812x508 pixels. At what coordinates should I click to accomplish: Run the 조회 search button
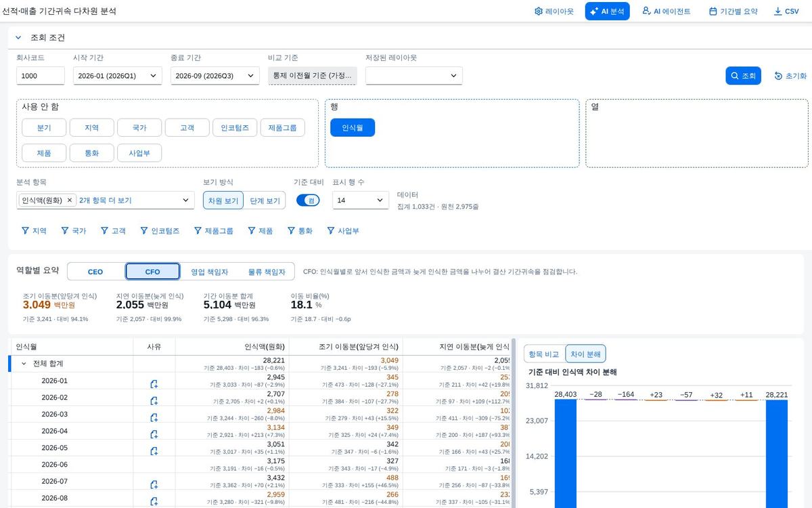click(744, 76)
